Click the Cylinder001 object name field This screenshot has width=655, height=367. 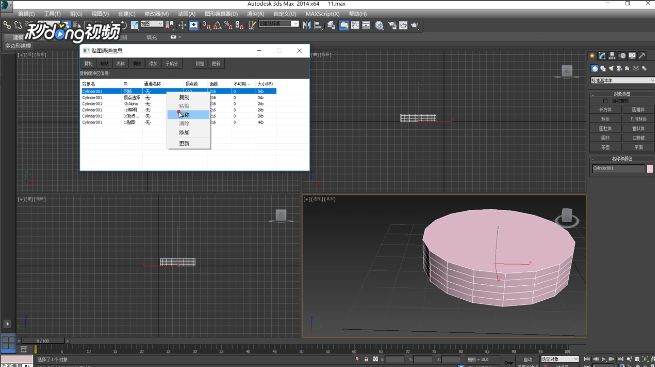pos(618,168)
